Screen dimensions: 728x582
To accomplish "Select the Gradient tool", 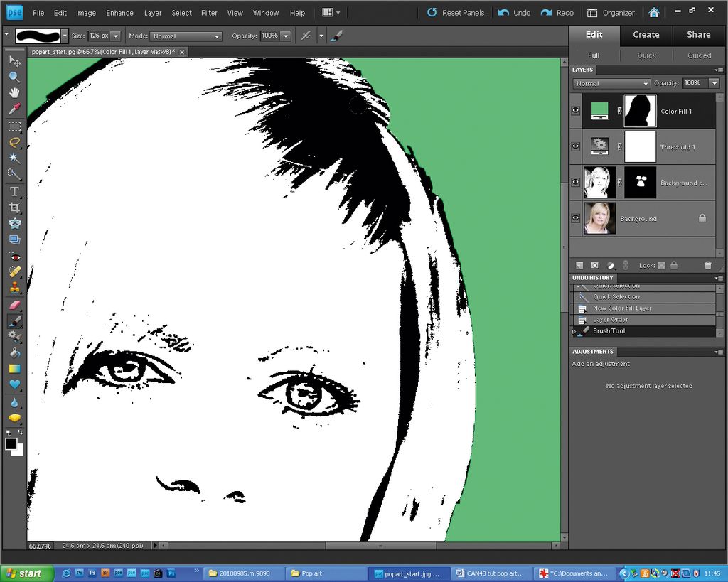I will pos(14,369).
